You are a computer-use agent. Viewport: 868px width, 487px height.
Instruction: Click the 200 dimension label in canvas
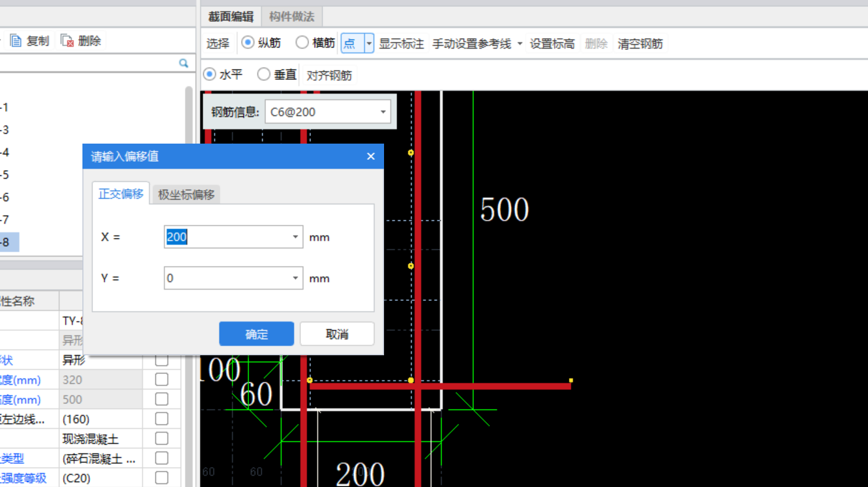click(x=360, y=473)
